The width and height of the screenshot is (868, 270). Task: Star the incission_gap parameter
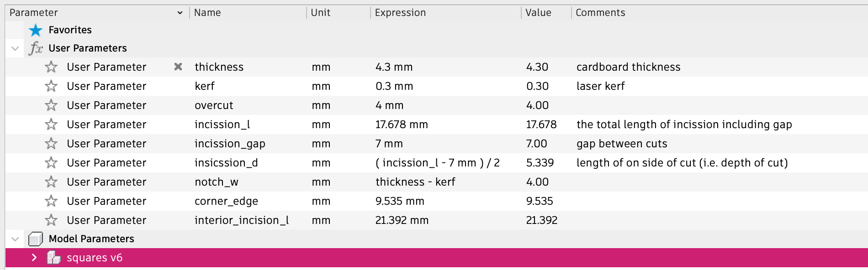[51, 144]
